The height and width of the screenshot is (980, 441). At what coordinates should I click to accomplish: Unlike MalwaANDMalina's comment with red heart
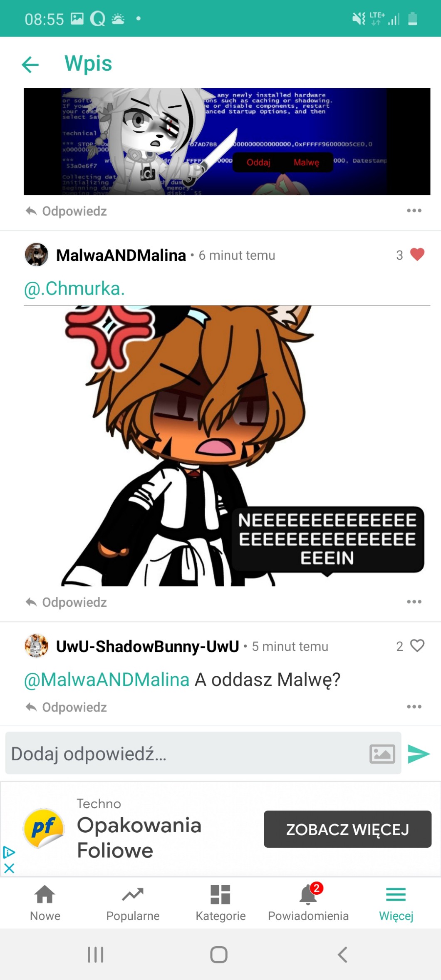tap(417, 254)
